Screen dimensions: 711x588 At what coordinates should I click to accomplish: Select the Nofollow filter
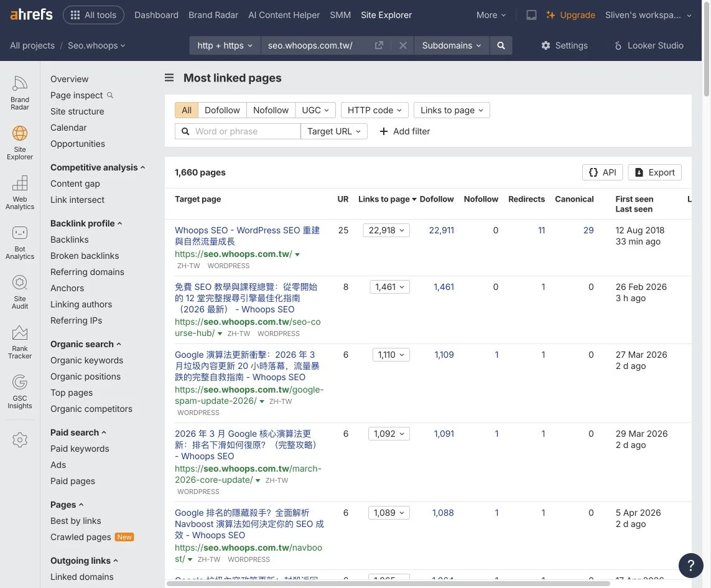coord(271,110)
